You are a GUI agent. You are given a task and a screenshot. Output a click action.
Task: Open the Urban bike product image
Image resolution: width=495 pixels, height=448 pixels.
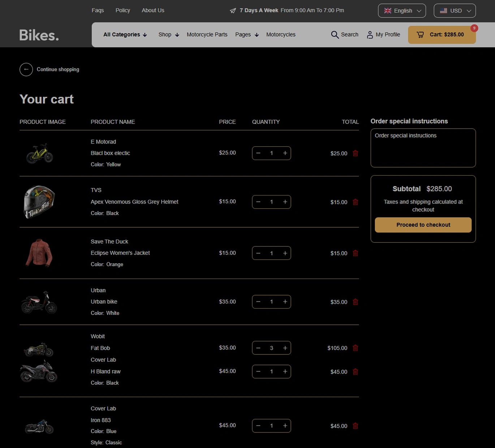39,302
